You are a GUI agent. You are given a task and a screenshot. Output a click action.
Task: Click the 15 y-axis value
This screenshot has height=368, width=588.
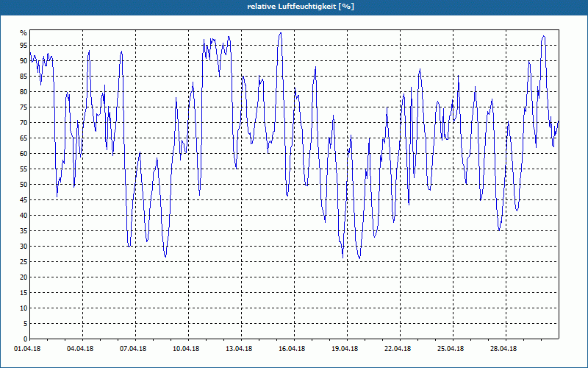coord(24,292)
